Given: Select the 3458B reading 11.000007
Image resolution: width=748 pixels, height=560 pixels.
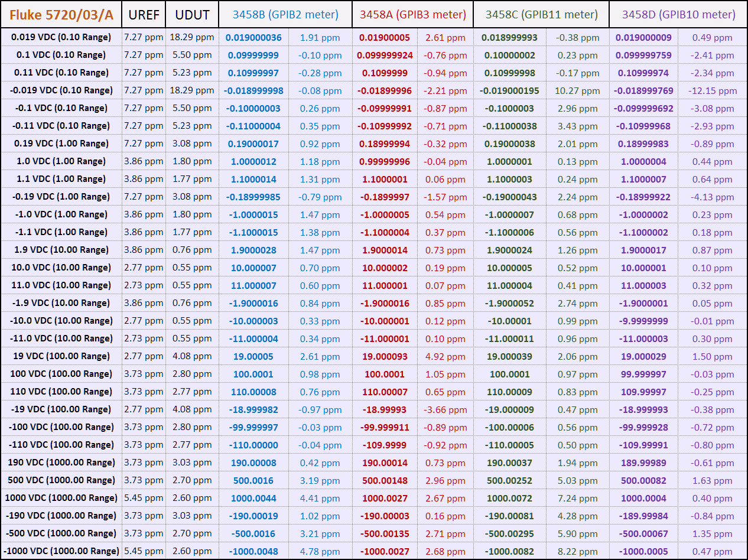Looking at the screenshot, I should tap(254, 286).
